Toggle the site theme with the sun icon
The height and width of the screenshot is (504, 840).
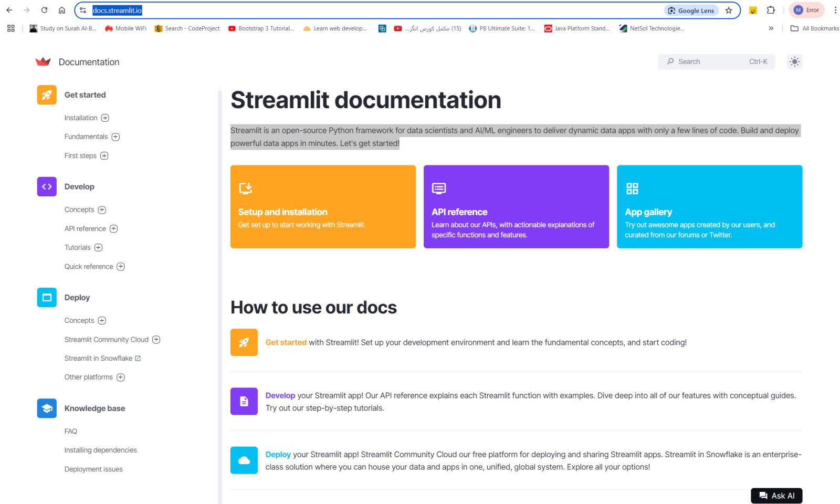click(x=794, y=61)
